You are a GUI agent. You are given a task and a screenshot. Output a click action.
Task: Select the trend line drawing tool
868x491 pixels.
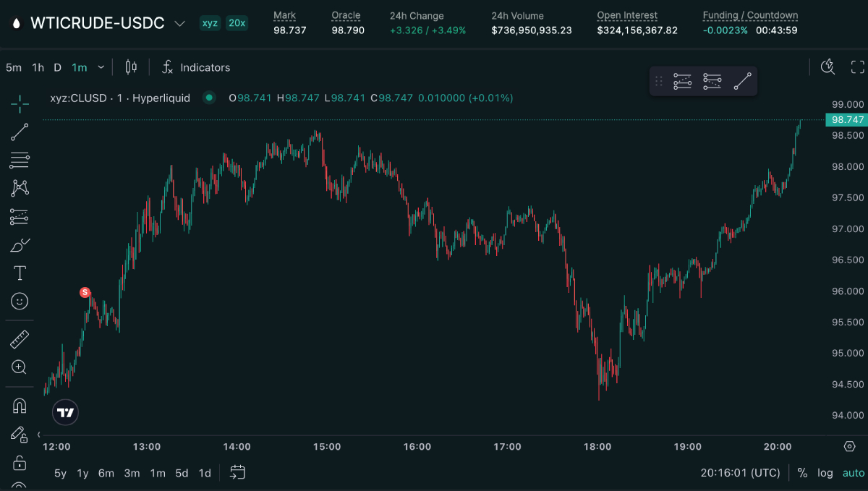coord(20,132)
